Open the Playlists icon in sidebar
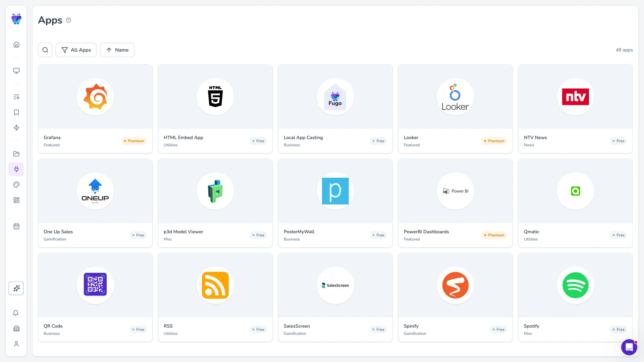The image size is (644, 362). (16, 97)
